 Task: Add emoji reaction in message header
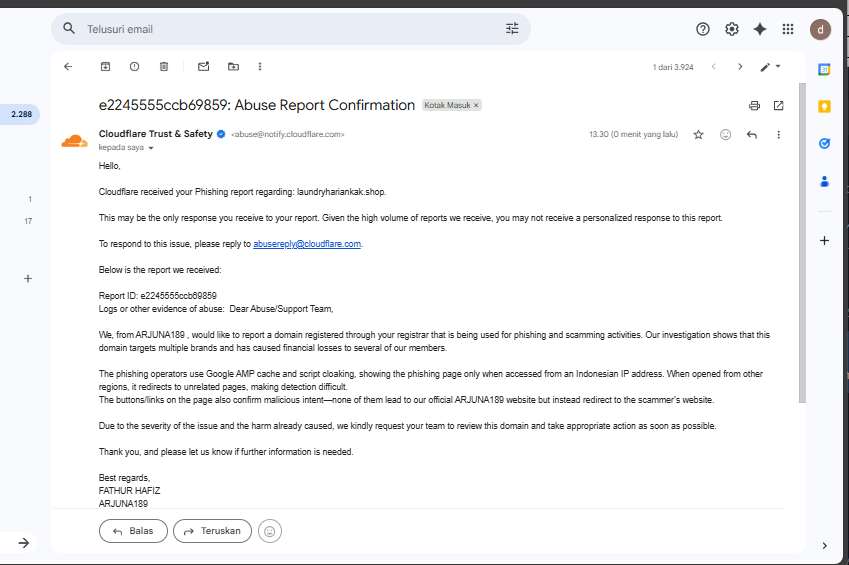click(726, 134)
